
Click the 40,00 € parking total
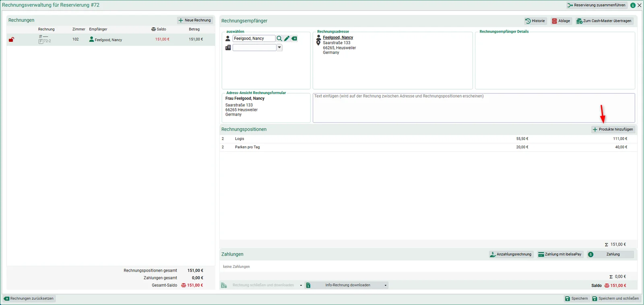coord(621,147)
